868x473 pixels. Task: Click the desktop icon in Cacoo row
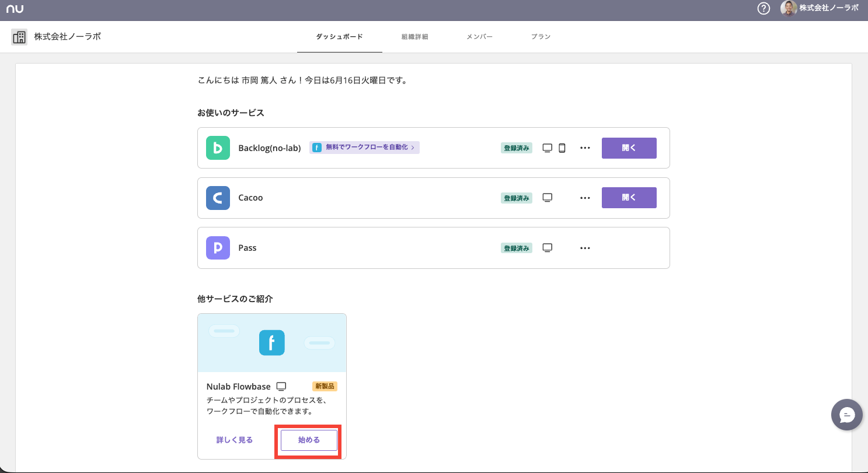[x=548, y=198]
